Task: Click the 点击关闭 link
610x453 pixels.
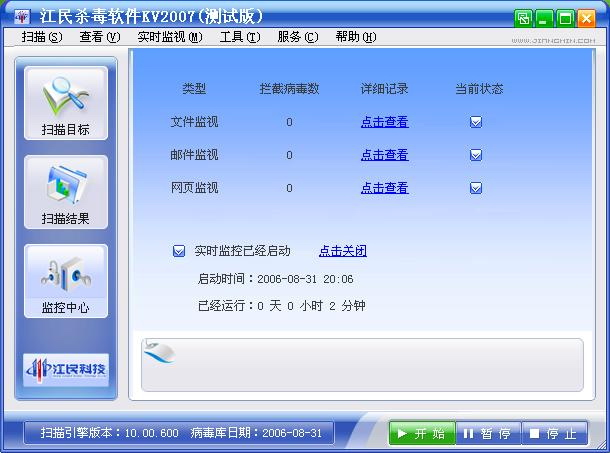Action: [x=343, y=251]
